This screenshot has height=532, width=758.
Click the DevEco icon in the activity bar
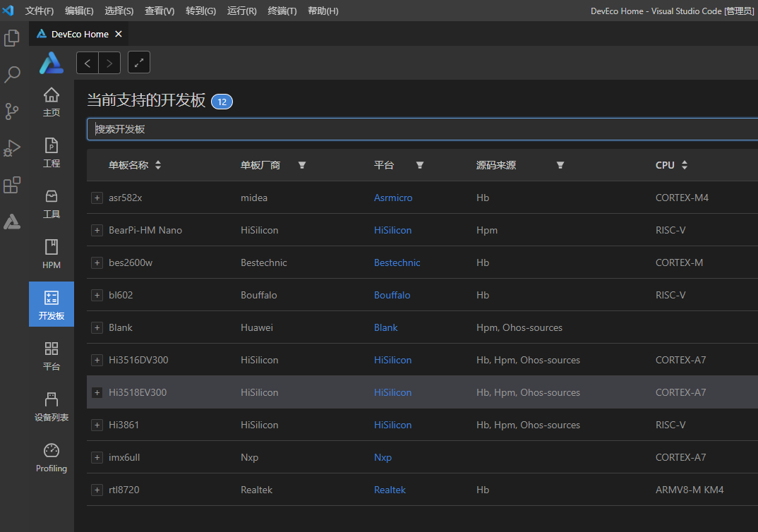pyautogui.click(x=12, y=222)
